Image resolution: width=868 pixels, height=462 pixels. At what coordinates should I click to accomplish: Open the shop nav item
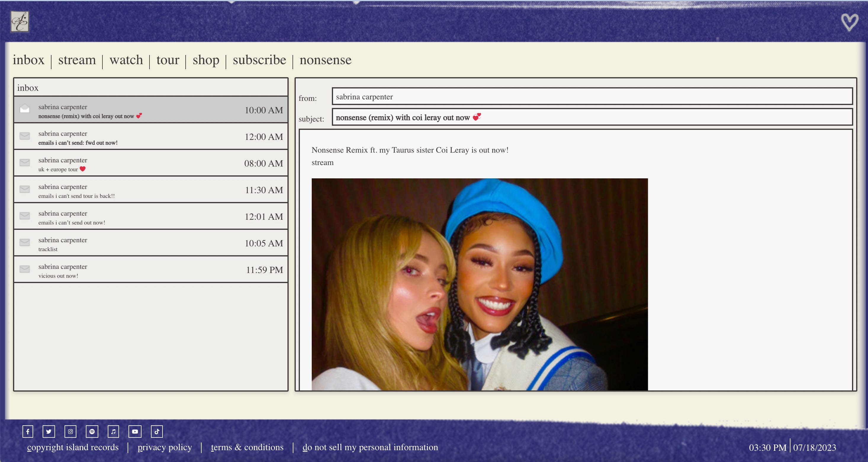(206, 61)
